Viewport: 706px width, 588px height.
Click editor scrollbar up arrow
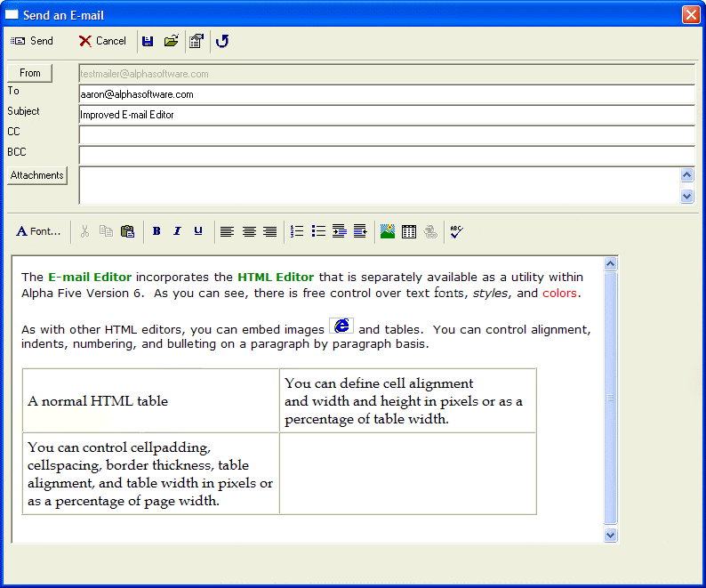(x=611, y=263)
